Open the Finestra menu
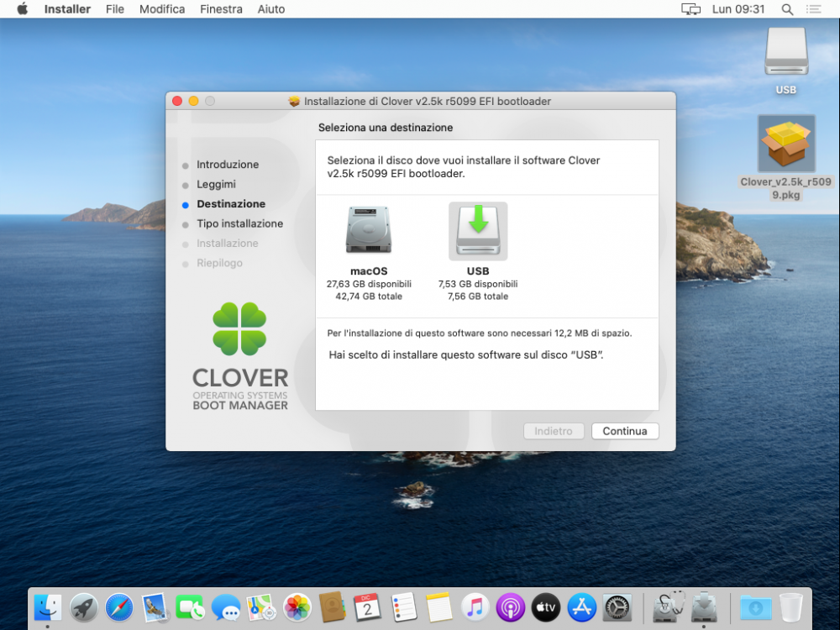The width and height of the screenshot is (840, 630). coord(221,9)
